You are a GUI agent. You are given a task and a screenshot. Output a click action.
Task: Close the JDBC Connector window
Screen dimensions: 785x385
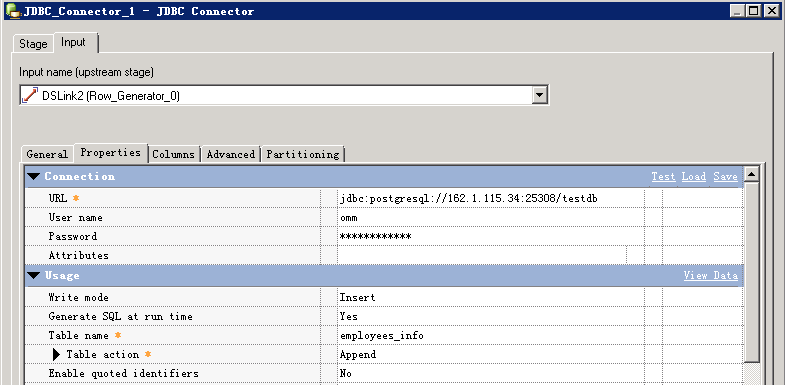pos(771,11)
